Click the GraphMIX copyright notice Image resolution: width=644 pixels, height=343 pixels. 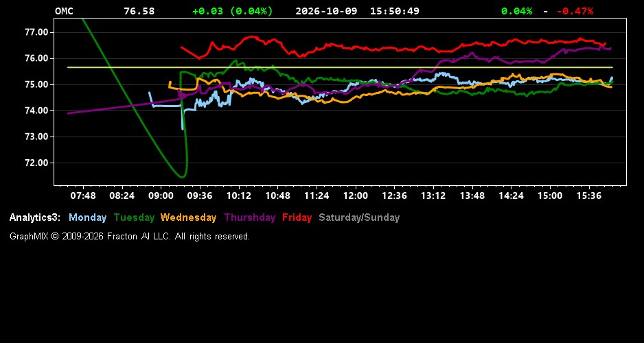point(130,236)
